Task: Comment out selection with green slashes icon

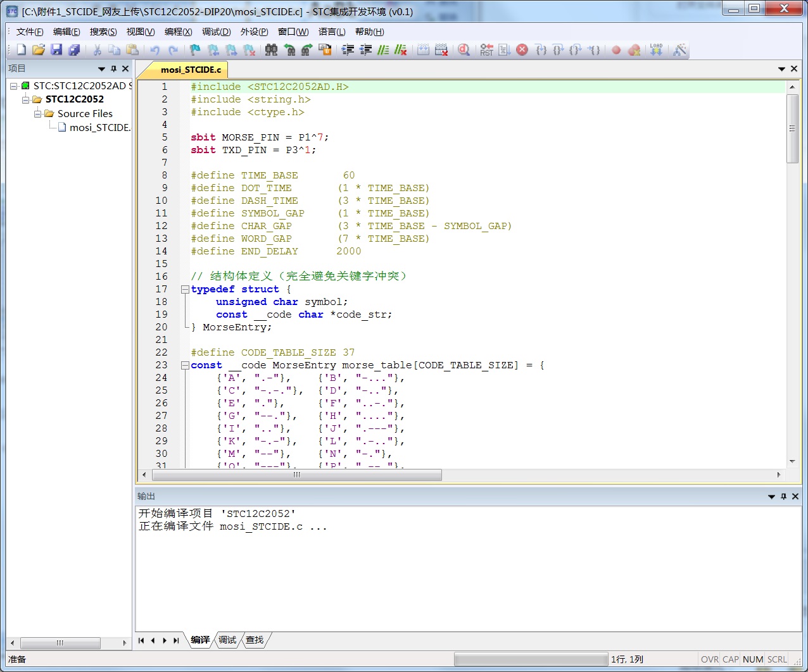Action: coord(383,50)
